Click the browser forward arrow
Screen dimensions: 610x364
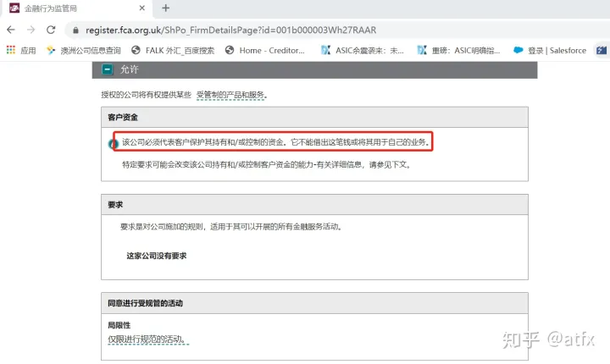pos(31,30)
